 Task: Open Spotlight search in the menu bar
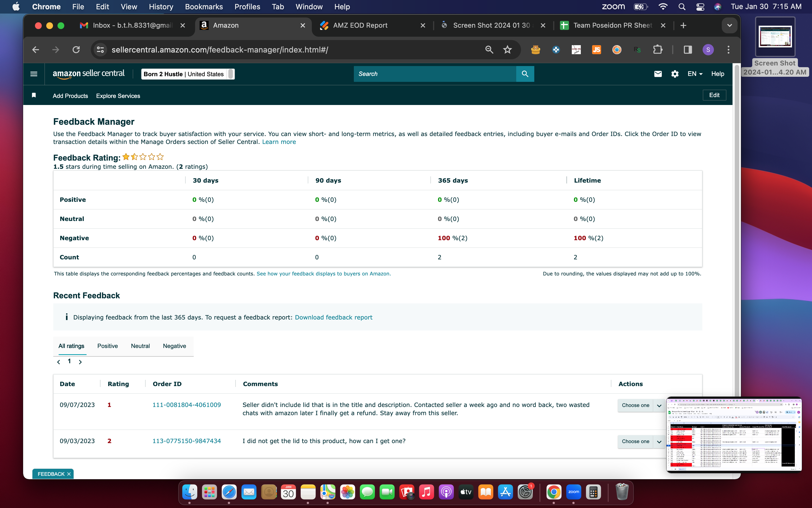point(681,7)
